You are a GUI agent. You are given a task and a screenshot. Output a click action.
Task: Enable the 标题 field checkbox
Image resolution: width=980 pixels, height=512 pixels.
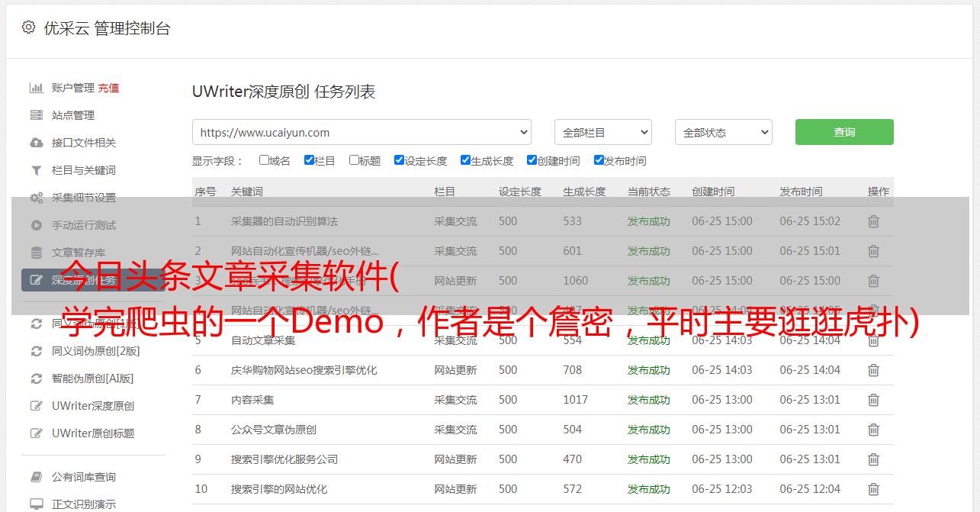point(354,160)
